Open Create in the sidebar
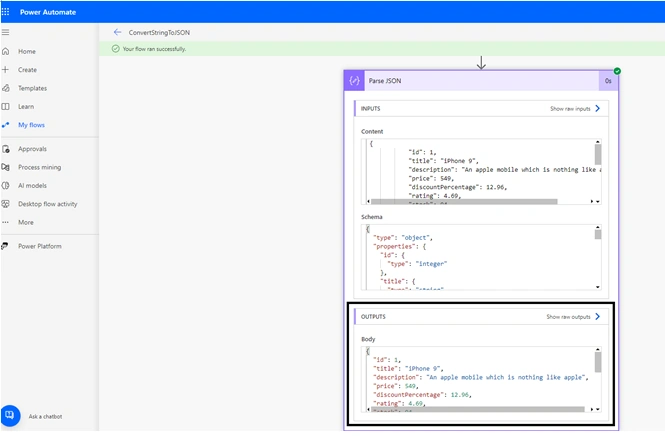 [27, 70]
